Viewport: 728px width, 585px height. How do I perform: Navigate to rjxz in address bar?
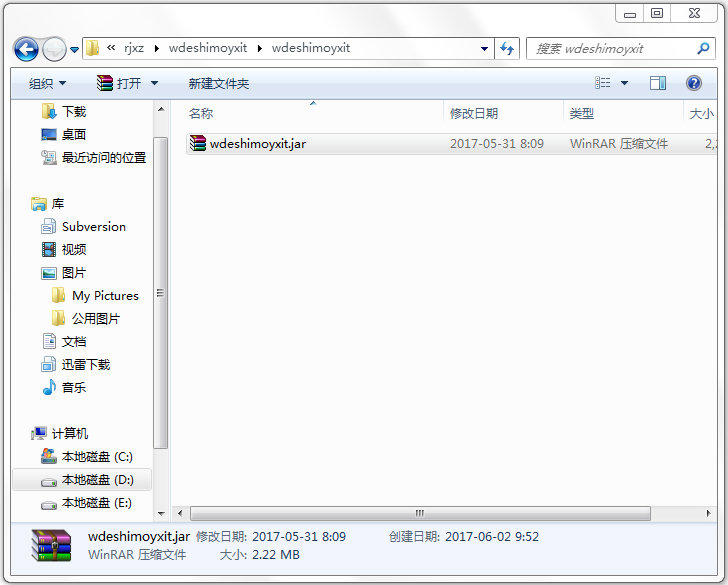coord(134,48)
